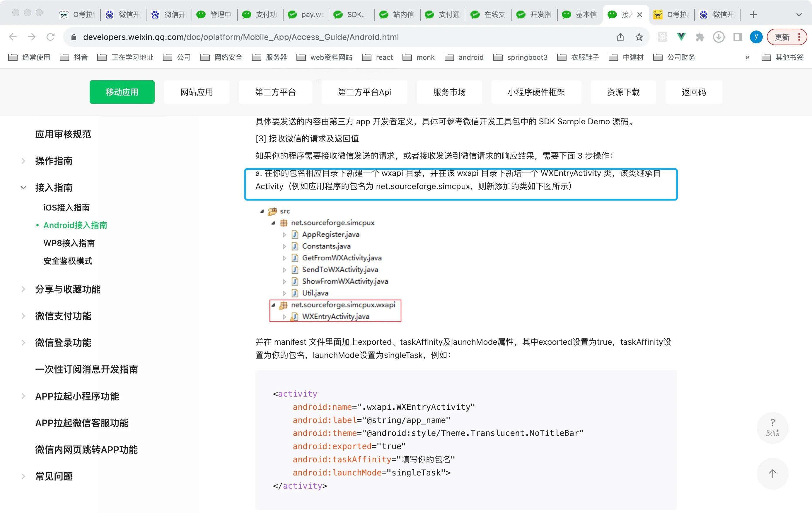Open the Vue devtools extension icon

tap(681, 37)
